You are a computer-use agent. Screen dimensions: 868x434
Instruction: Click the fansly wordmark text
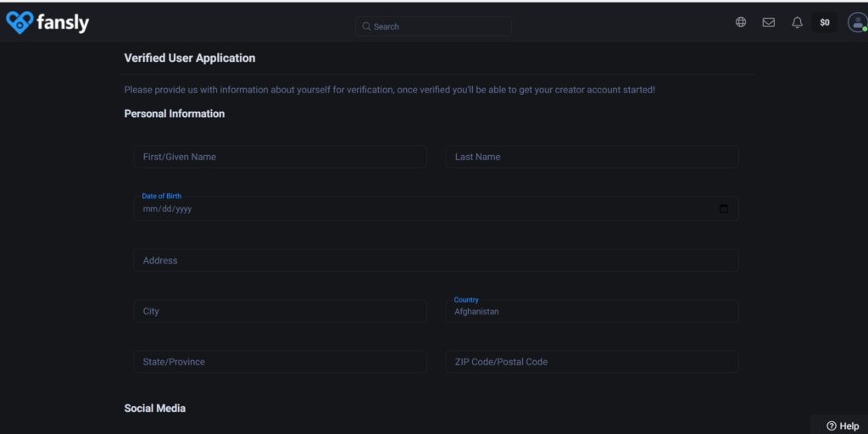tap(63, 23)
